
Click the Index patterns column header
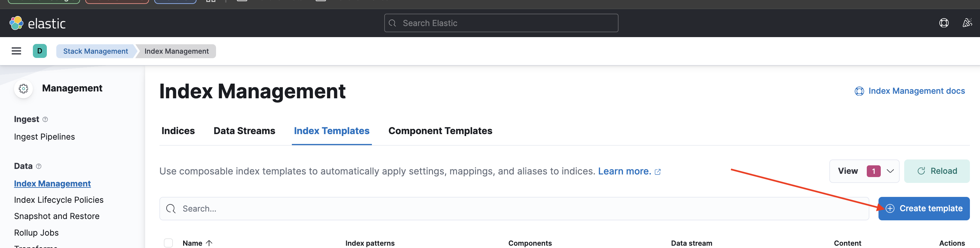[370, 243]
